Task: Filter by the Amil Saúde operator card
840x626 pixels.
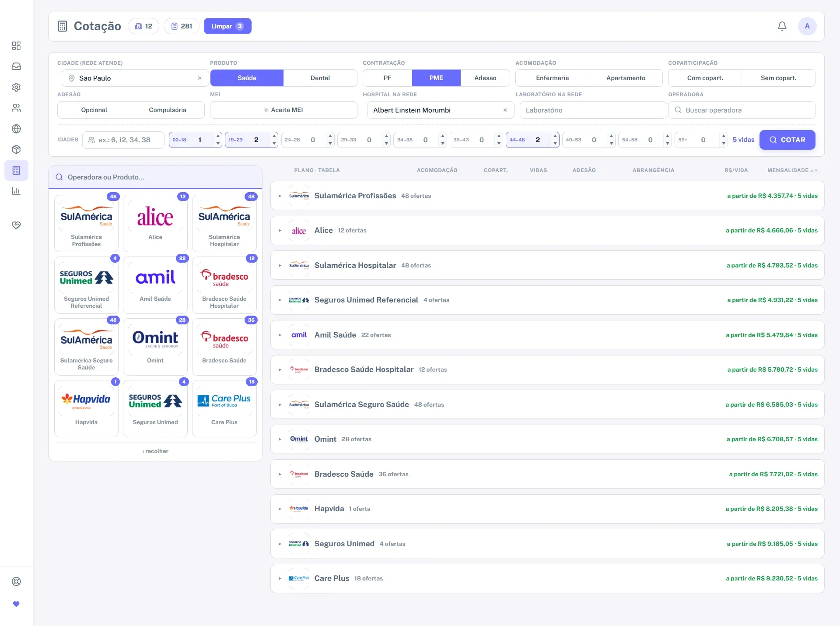Action: [155, 285]
